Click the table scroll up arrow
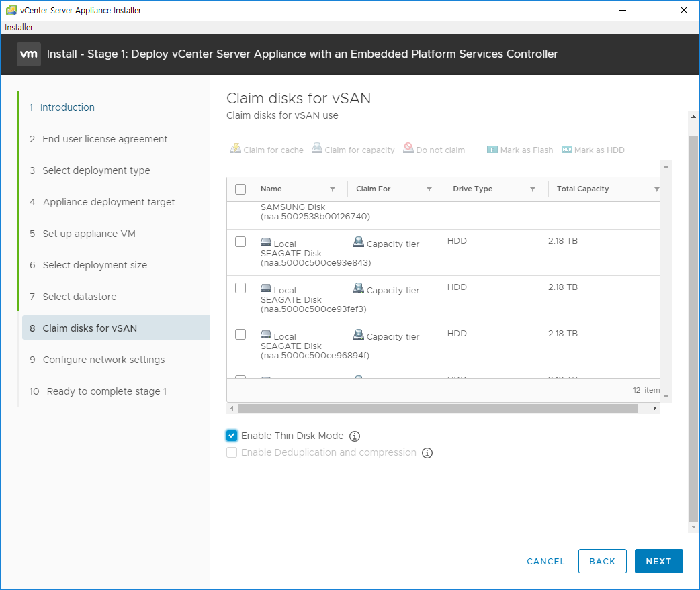The width and height of the screenshot is (700, 590). click(x=666, y=166)
